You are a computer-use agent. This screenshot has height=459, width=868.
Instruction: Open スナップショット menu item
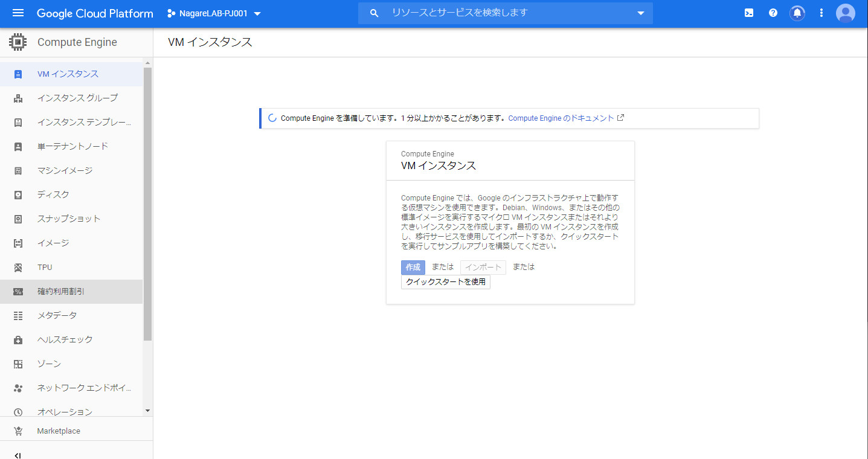71,219
